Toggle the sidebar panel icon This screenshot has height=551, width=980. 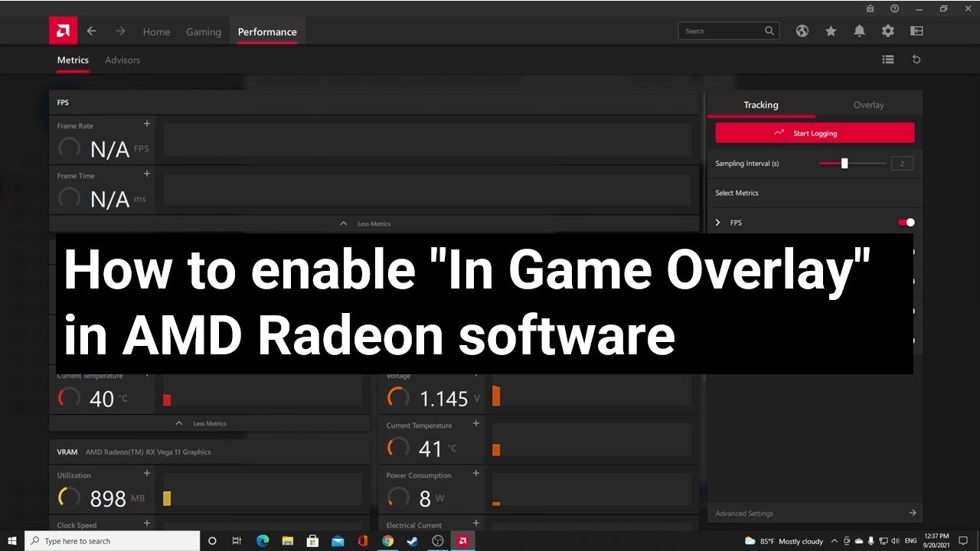click(916, 31)
